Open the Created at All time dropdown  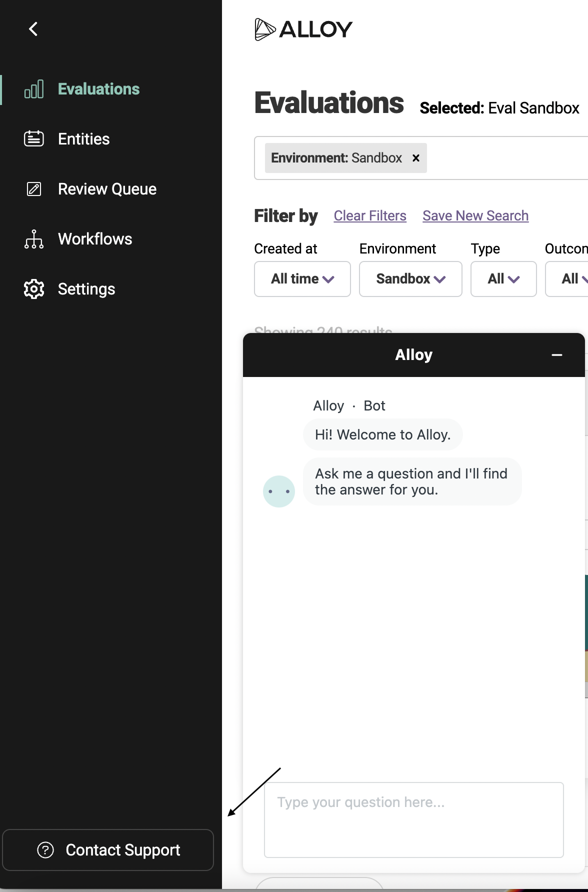[302, 279]
